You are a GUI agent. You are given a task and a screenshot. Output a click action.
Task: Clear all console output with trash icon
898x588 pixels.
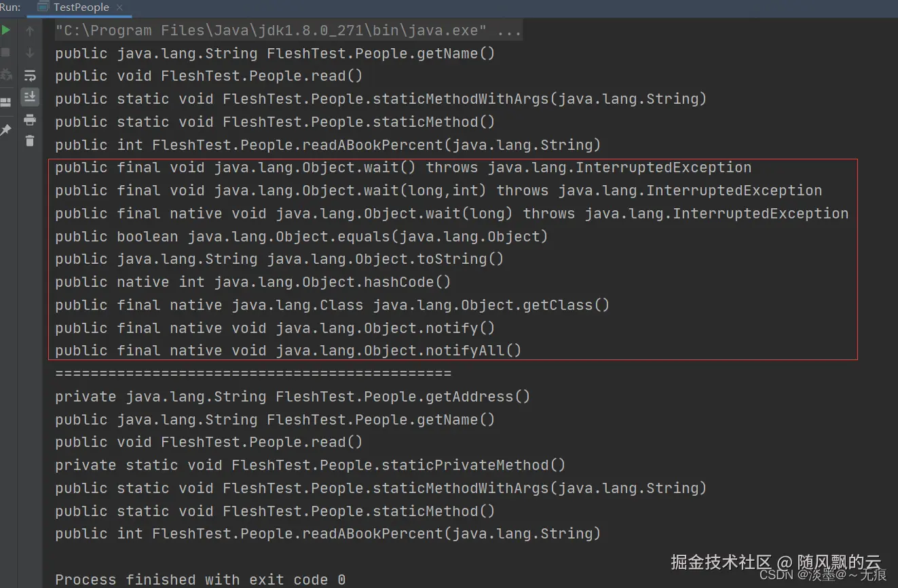[x=30, y=141]
